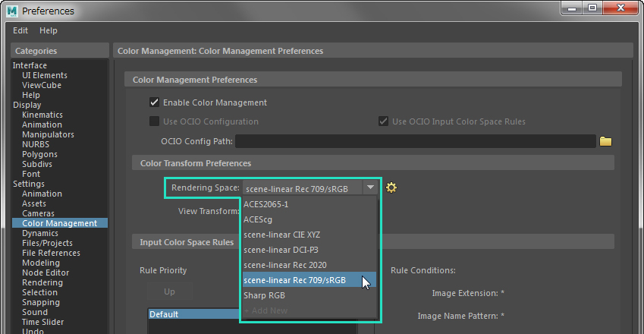Browse for OCIO config with folder icon
The image size is (644, 334).
[605, 141]
